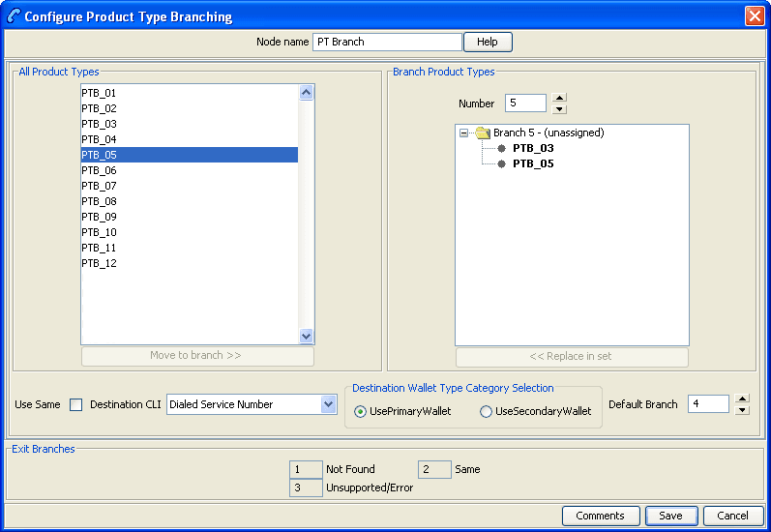
Task: Click exit branch 2 Same field
Action: pos(434,469)
